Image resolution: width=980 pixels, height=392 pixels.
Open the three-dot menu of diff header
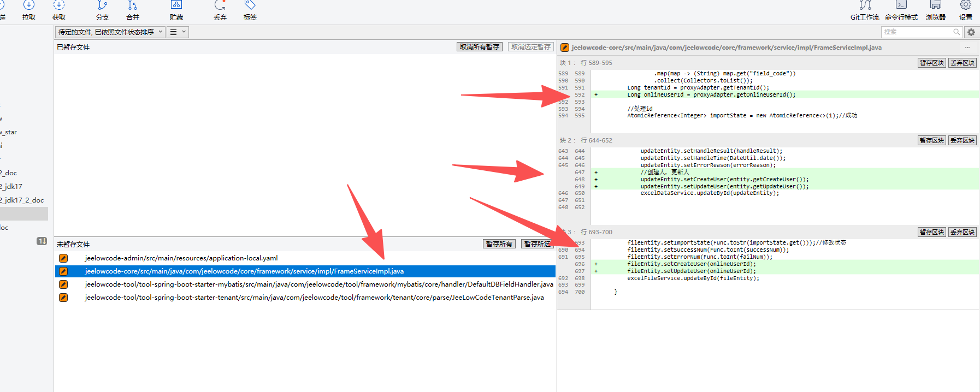point(967,47)
